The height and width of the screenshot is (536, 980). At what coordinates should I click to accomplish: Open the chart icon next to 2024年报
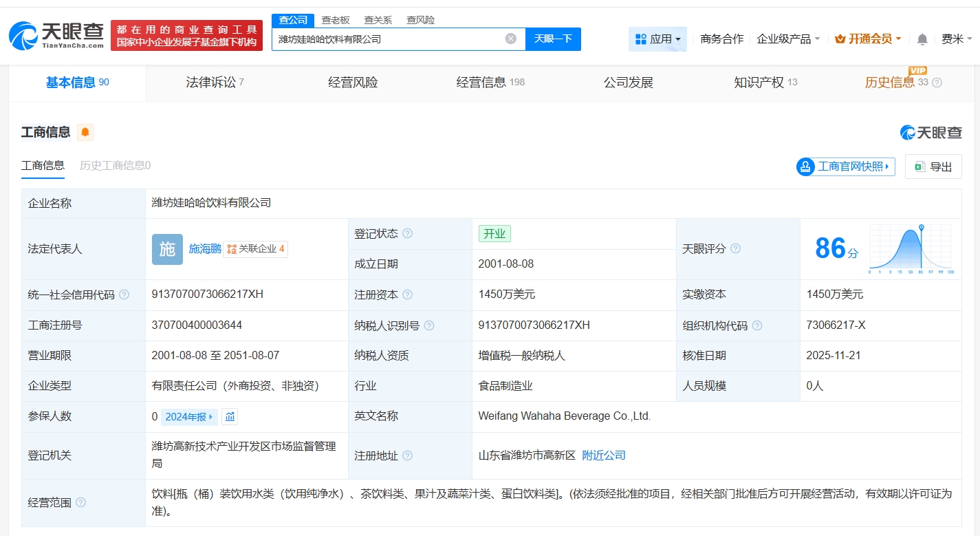click(x=230, y=416)
